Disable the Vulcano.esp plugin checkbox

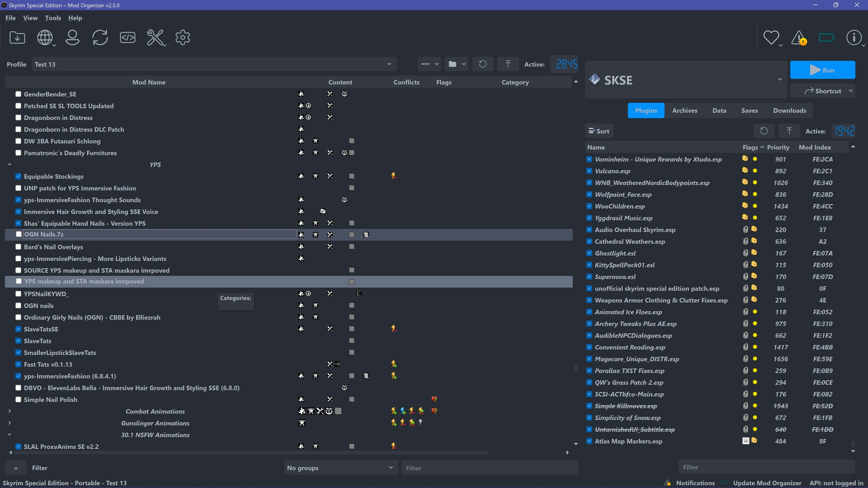(x=589, y=171)
